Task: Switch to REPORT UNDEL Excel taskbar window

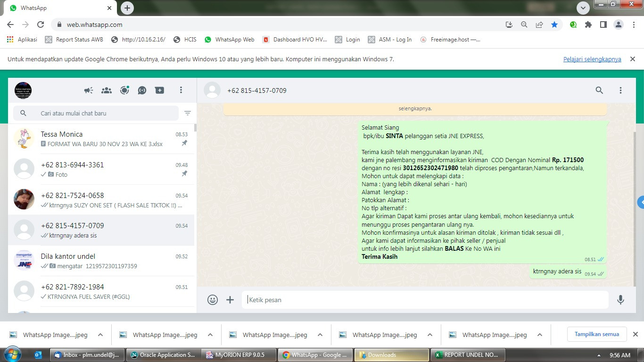Action: tap(469, 355)
